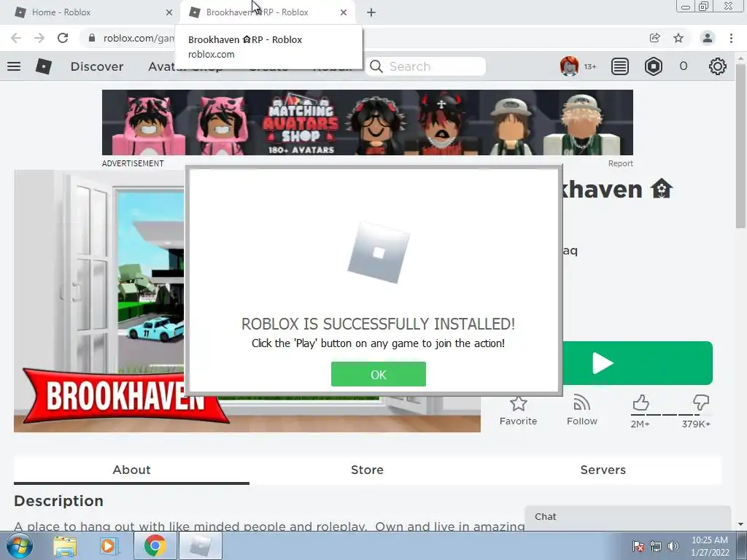Open the user avatar profile icon
The image size is (747, 560).
[x=569, y=66]
